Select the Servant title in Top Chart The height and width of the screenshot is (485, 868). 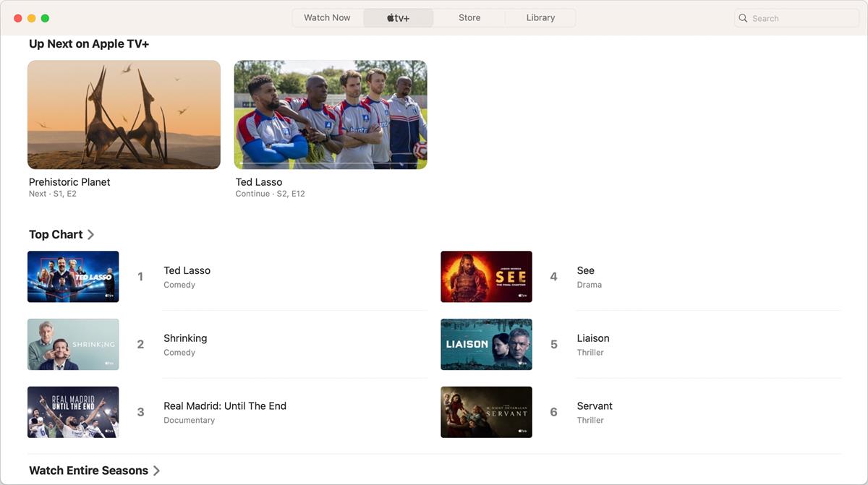(595, 406)
